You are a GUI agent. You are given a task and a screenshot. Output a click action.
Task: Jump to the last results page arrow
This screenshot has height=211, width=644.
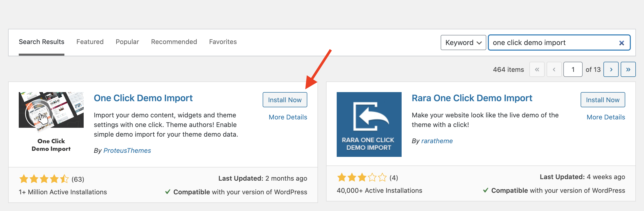(628, 69)
